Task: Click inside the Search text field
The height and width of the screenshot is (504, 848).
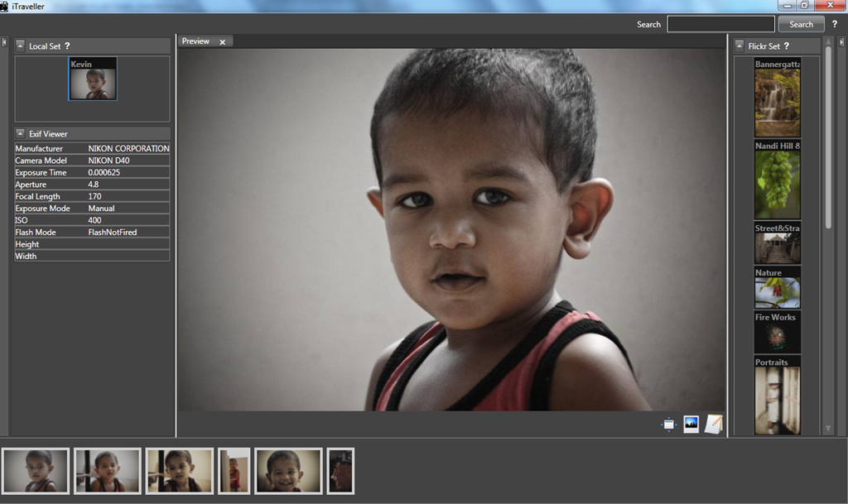Action: pos(720,24)
